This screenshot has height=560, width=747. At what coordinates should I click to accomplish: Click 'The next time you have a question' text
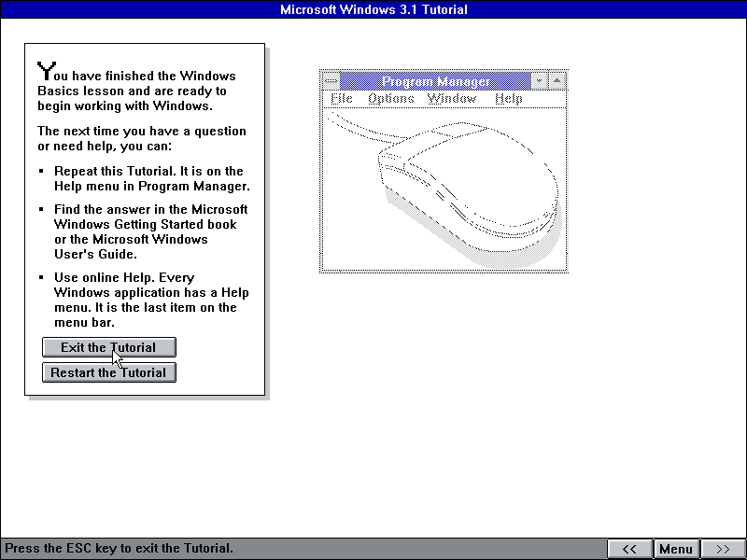click(x=142, y=138)
